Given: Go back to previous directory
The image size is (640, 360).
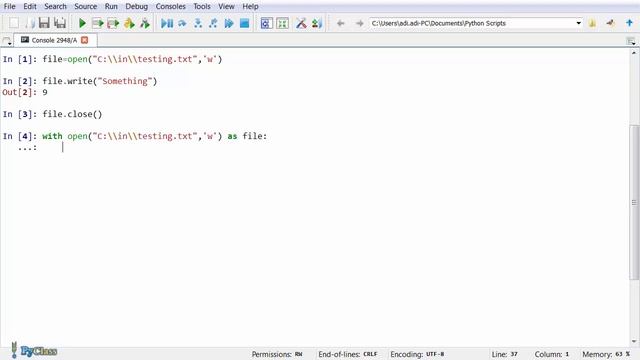Looking at the screenshot, I should point(340,23).
